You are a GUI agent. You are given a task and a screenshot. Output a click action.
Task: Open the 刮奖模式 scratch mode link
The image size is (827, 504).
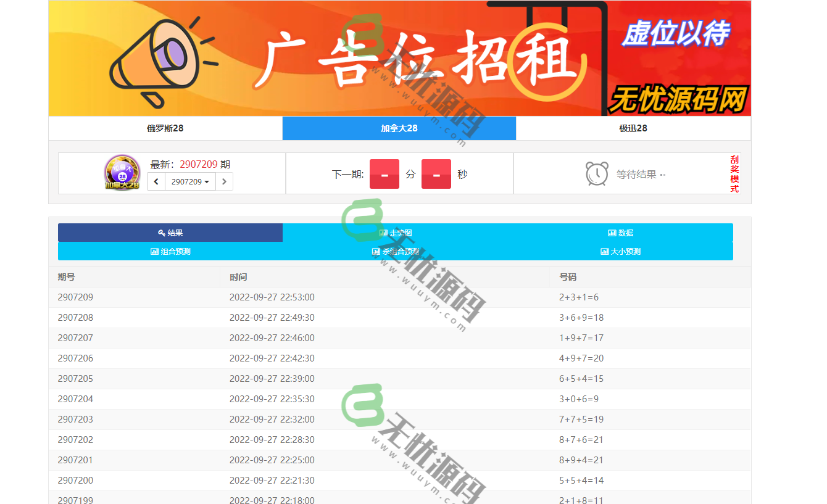[734, 173]
